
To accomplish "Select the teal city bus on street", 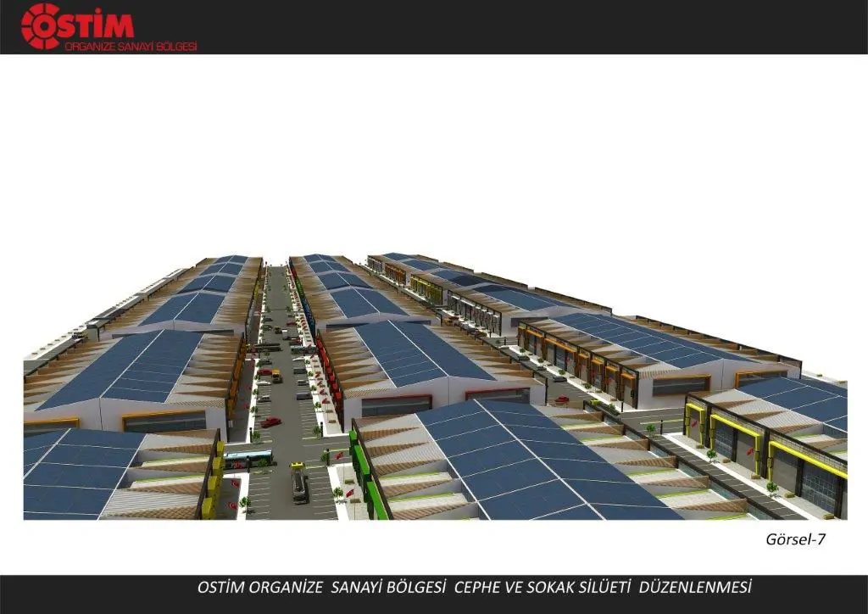I will [x=248, y=459].
